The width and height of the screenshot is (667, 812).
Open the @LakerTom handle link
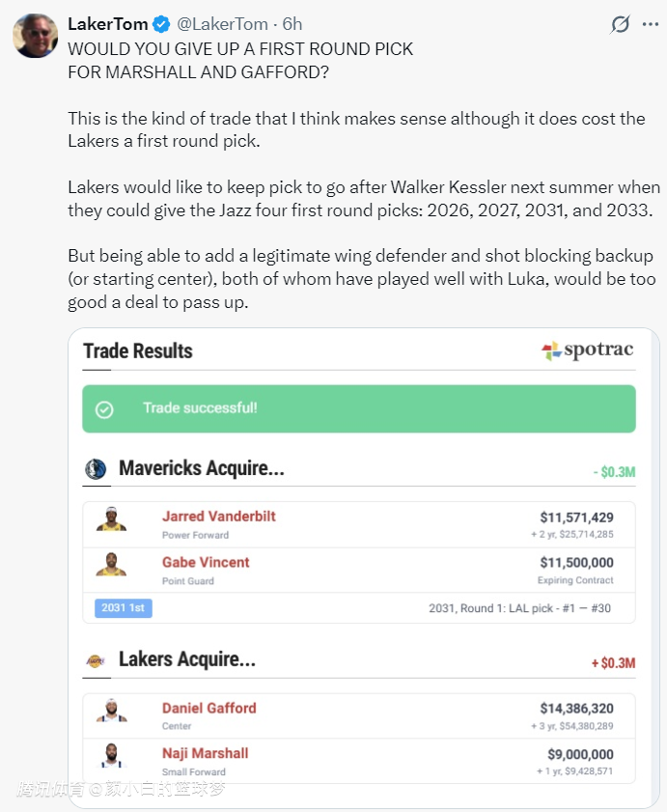(x=221, y=24)
